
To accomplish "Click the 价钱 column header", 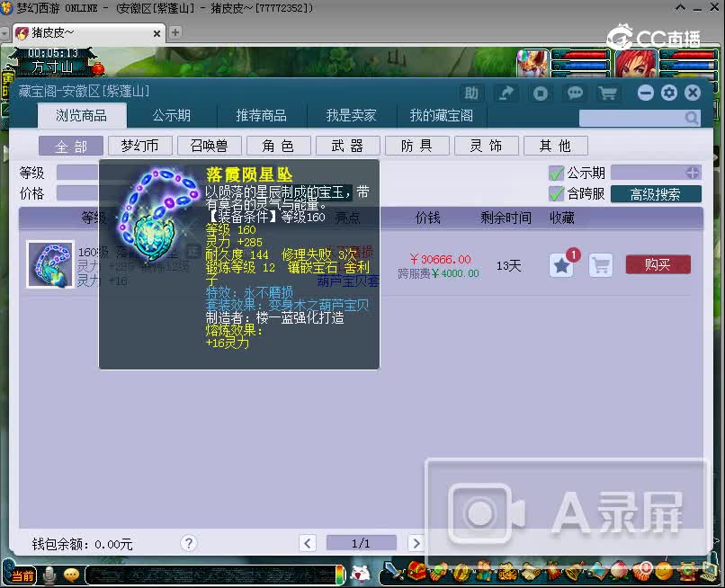I will click(x=427, y=218).
